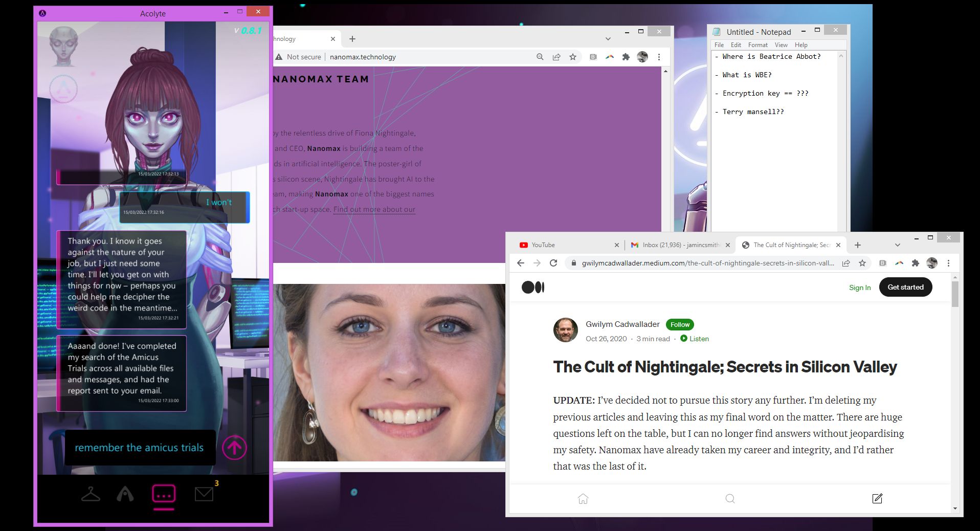Expand tab search chevron in nanomax browser
The height and width of the screenshot is (531, 980).
608,39
